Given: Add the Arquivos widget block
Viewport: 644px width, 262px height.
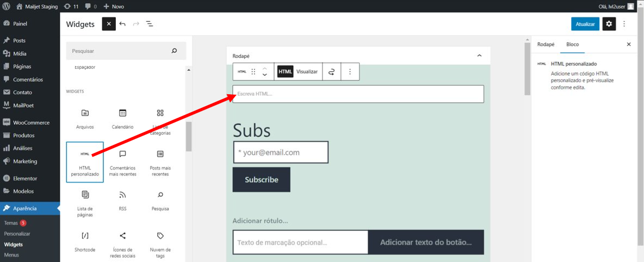Looking at the screenshot, I should pos(85,119).
